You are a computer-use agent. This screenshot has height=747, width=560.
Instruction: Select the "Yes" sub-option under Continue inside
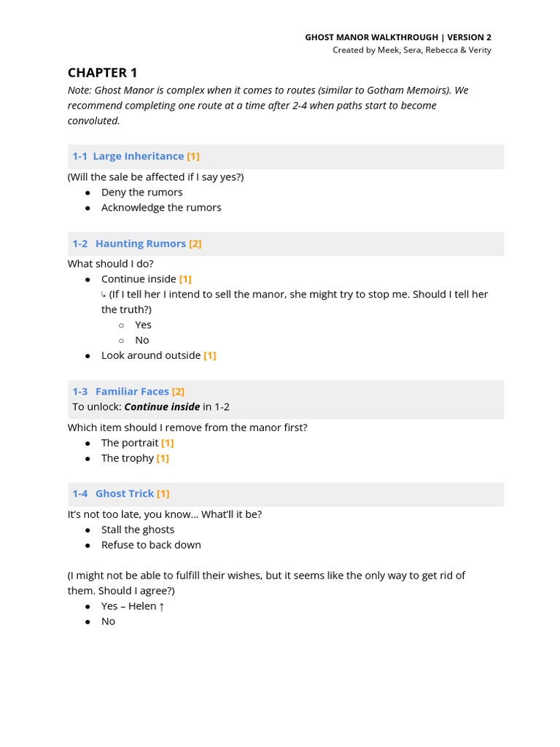coord(143,325)
